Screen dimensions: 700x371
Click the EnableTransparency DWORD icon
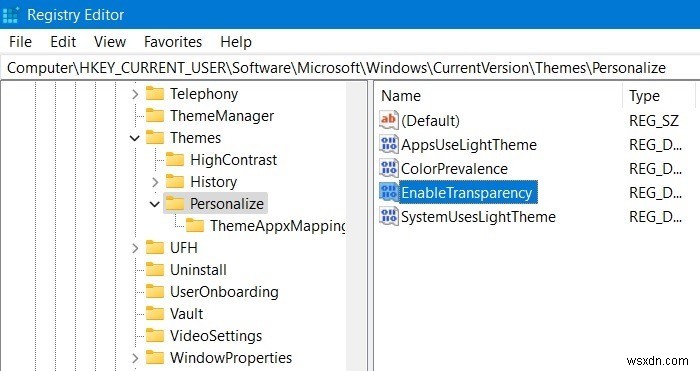point(388,192)
